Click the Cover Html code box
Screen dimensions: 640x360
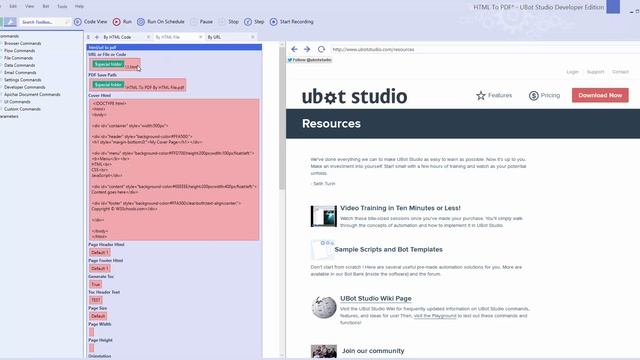pos(174,169)
